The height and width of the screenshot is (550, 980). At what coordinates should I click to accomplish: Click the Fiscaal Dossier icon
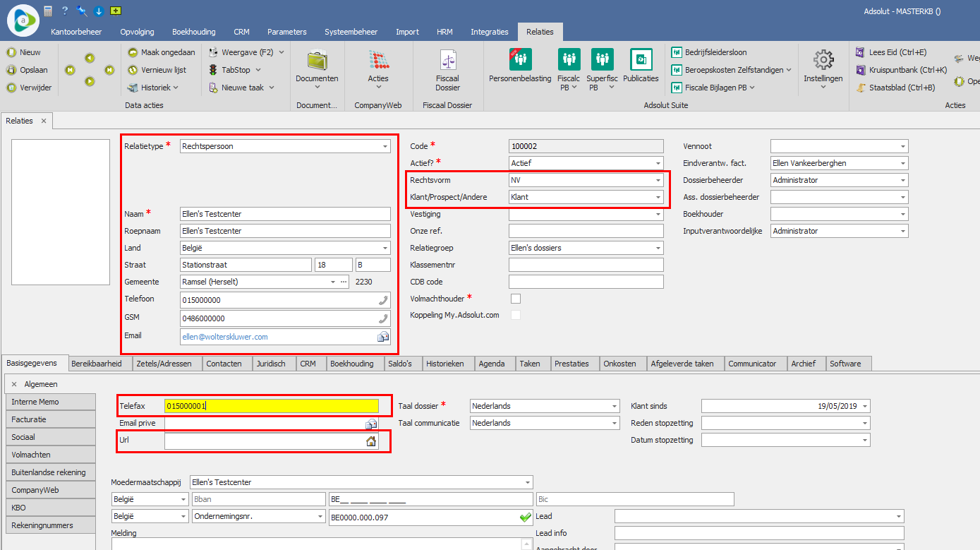coord(447,61)
